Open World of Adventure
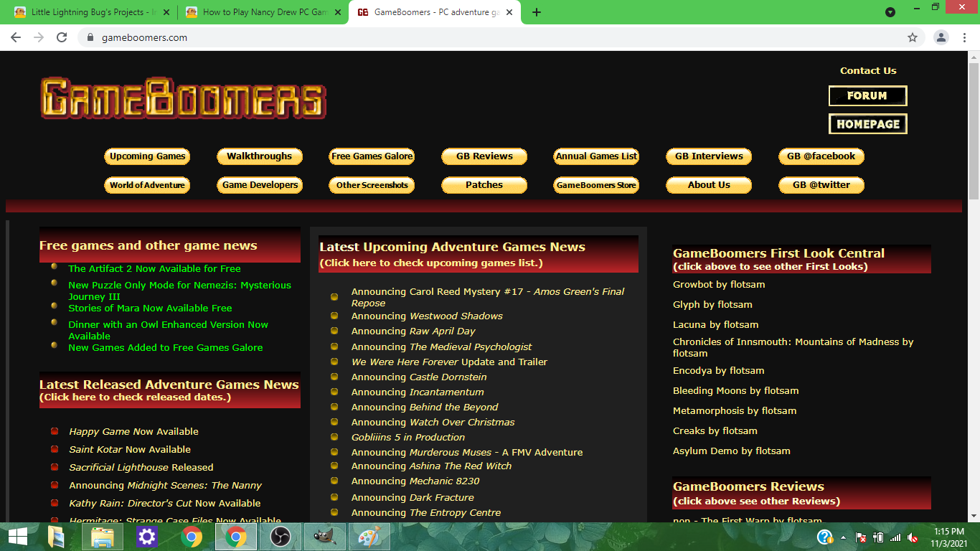Screen dimensions: 980x551 pyautogui.click(x=147, y=185)
